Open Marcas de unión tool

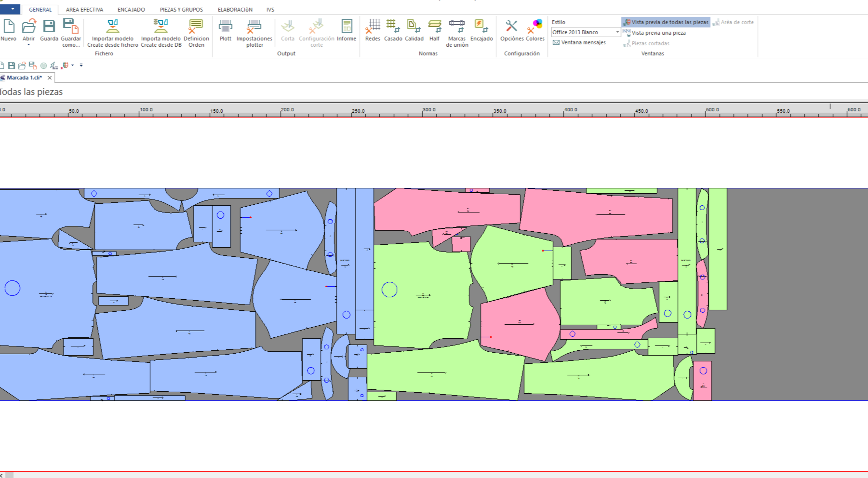[456, 27]
